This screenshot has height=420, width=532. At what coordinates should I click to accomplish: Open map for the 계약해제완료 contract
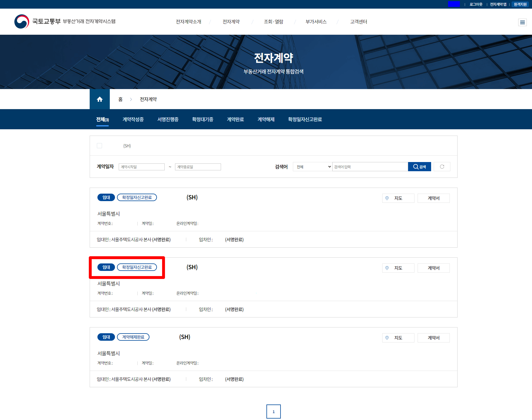398,338
